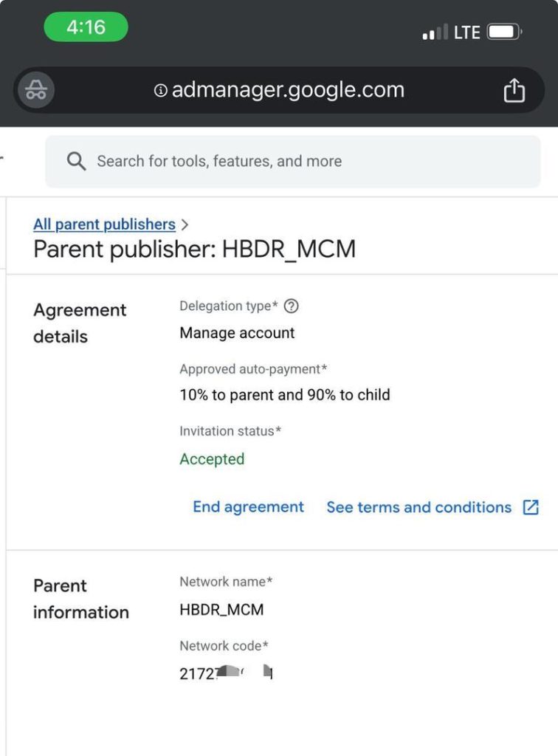Click the breadcrumb chevron after All parent publishers
Screen dimensions: 558x756
185,224
